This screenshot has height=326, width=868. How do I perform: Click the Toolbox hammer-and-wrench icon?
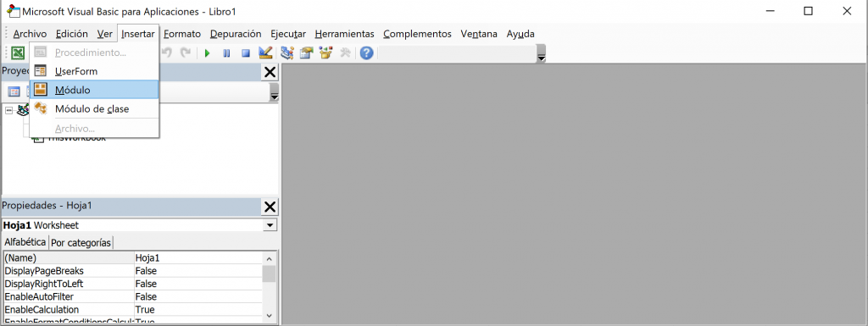(346, 53)
